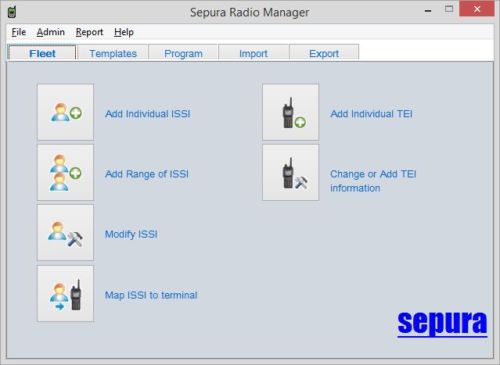Viewport: 500px width, 365px height.
Task: Click the sepura logo link
Action: [x=442, y=323]
